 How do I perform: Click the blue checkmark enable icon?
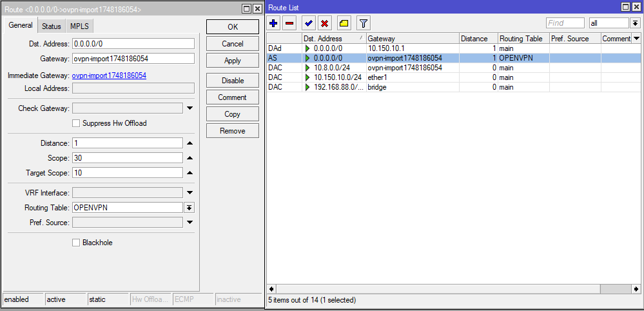[309, 23]
